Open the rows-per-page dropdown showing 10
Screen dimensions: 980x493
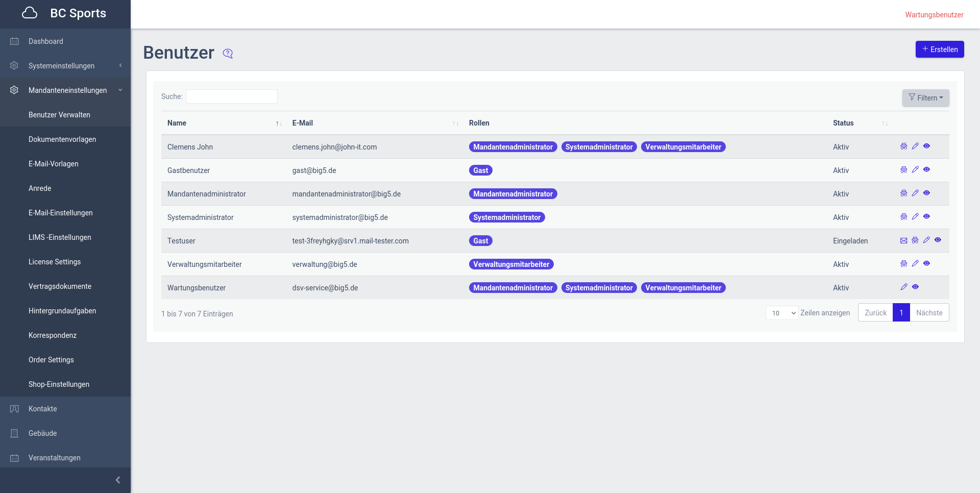point(781,313)
